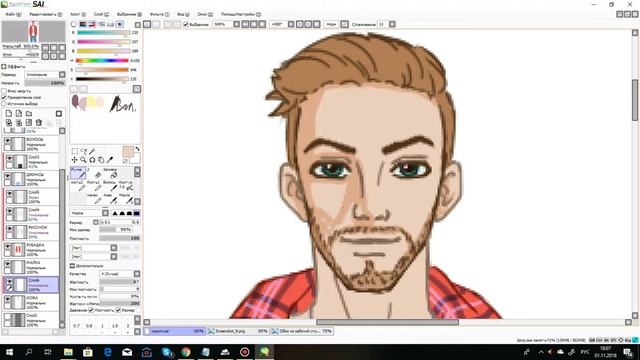This screenshot has width=640, height=360.
Task: Open the second [Нет] texture dropdown
Action: point(93,256)
